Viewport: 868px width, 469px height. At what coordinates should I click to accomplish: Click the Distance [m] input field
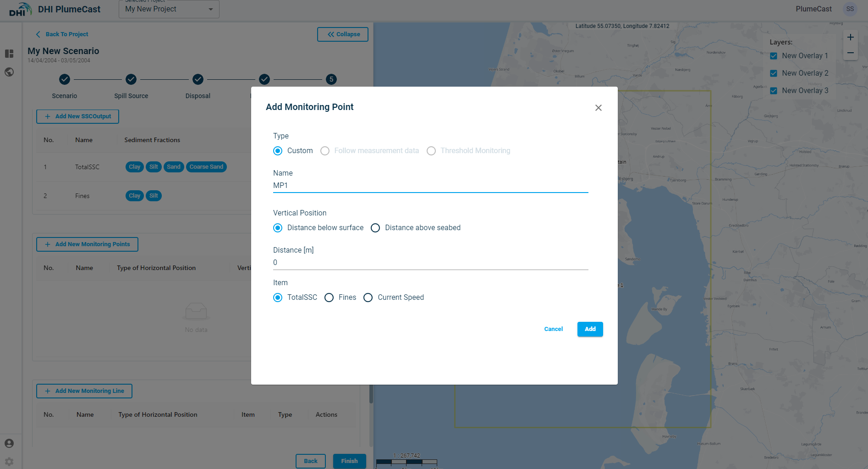point(430,263)
